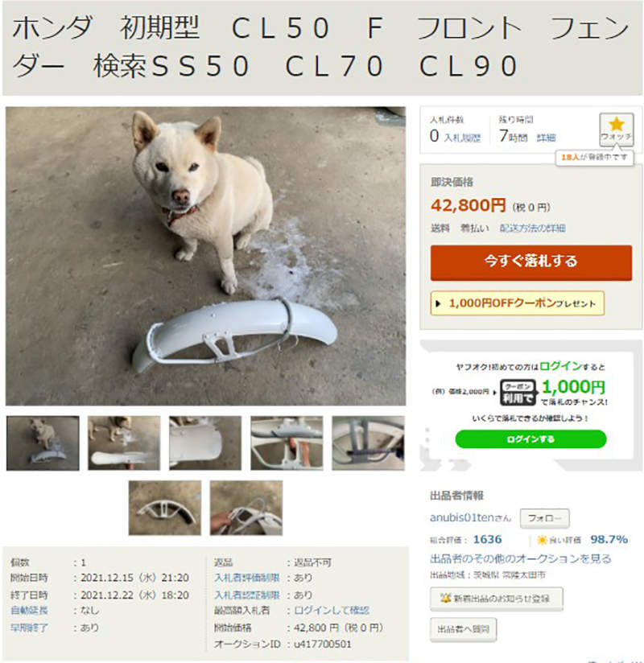Click ログインして確認 highest bidder link
The width and height of the screenshot is (644, 663).
332,610
